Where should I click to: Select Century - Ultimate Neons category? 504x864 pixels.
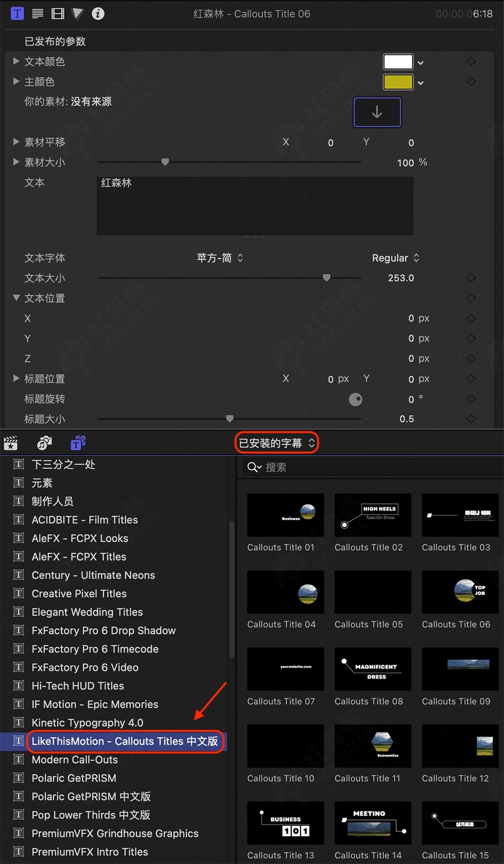pos(93,575)
